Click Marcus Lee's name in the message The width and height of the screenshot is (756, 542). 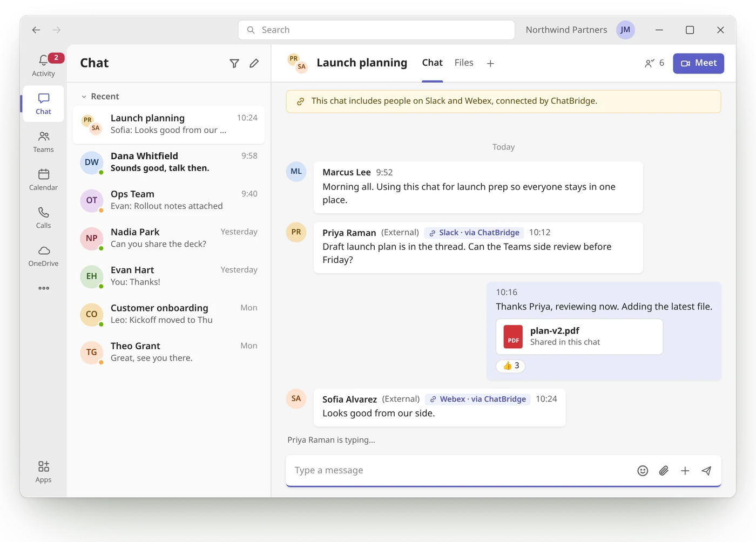pos(347,172)
